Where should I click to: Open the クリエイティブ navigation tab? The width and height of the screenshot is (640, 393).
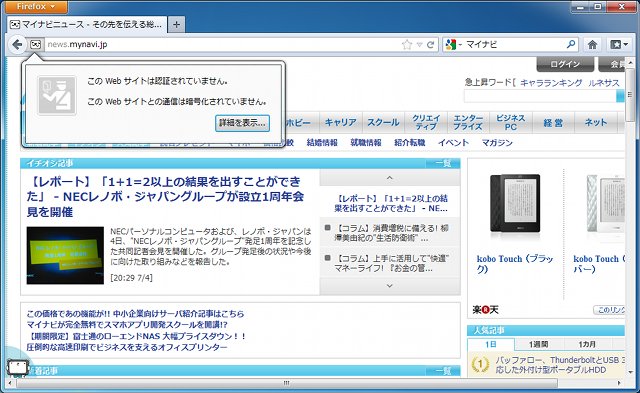point(426,122)
